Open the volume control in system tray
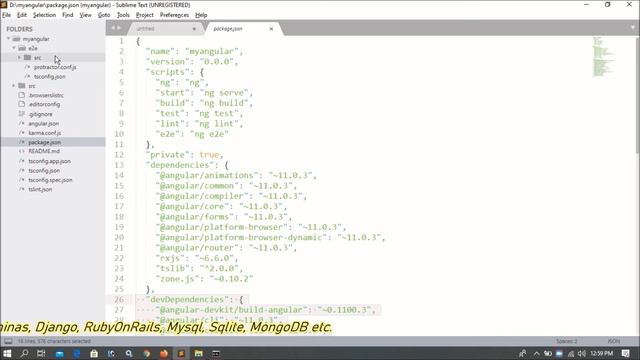The image size is (640, 360). point(582,353)
